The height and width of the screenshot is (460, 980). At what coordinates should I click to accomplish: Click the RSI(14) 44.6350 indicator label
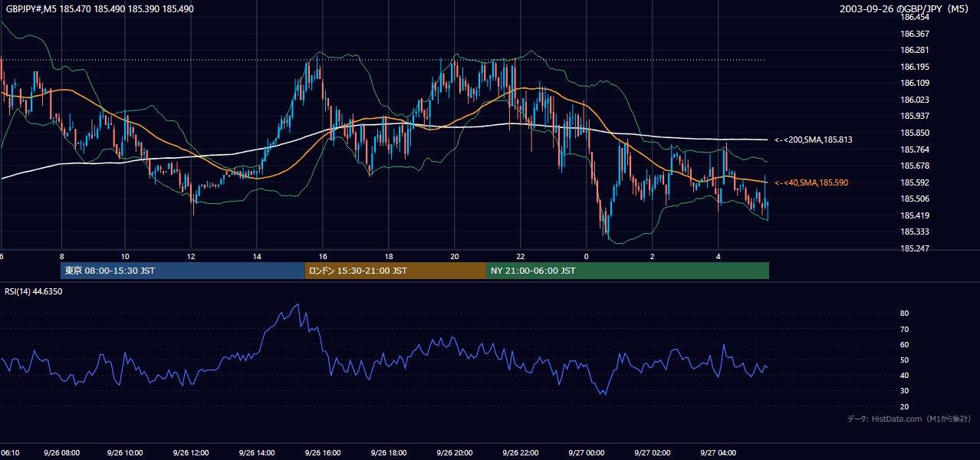(x=34, y=291)
